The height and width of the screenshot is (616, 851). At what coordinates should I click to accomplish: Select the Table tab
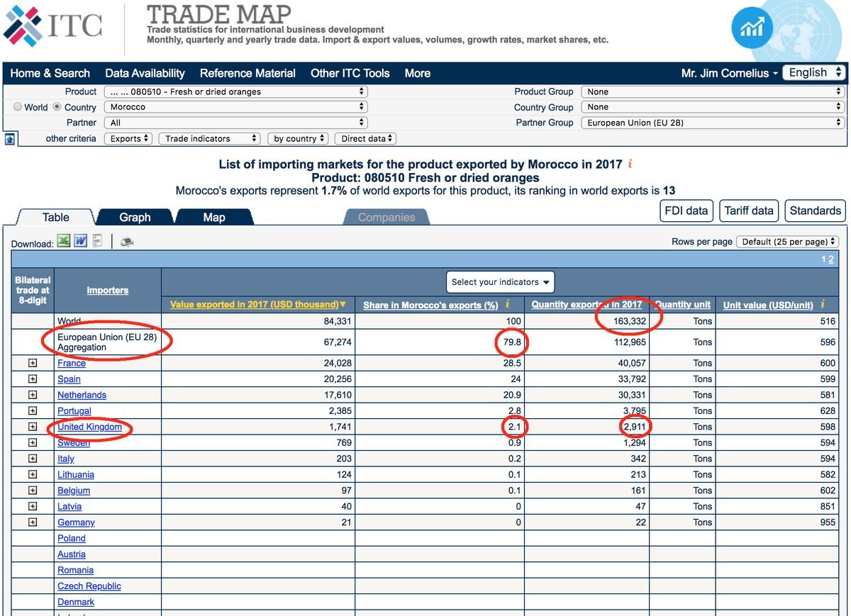pos(55,218)
